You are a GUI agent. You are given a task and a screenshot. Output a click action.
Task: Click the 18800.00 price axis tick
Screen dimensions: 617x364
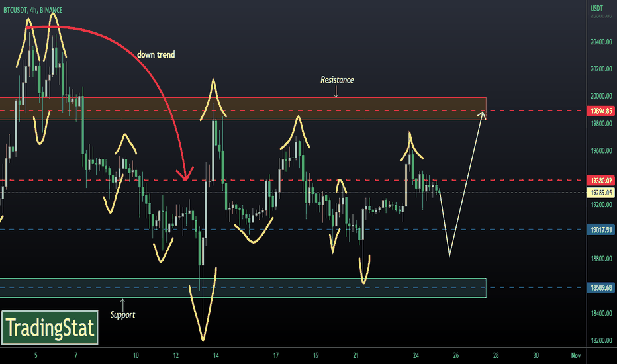(601, 259)
